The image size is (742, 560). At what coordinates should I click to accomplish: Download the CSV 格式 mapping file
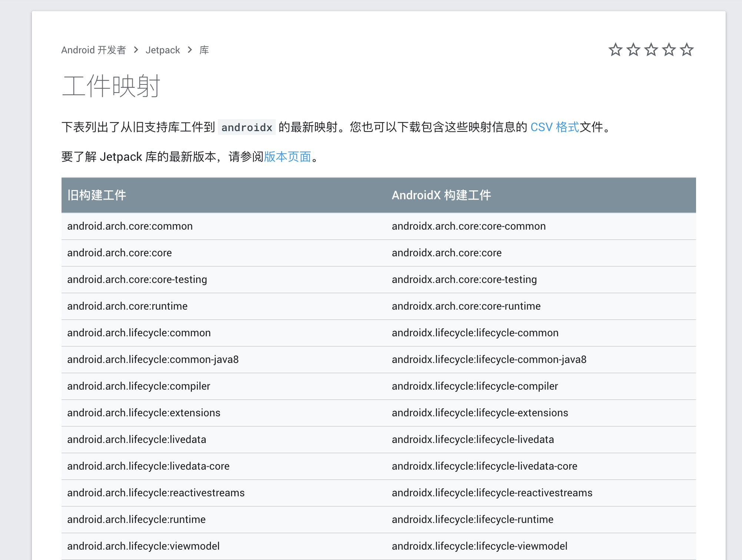click(x=554, y=127)
